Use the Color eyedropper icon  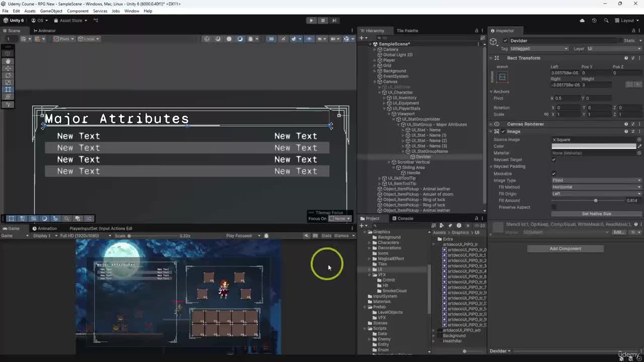click(x=639, y=146)
